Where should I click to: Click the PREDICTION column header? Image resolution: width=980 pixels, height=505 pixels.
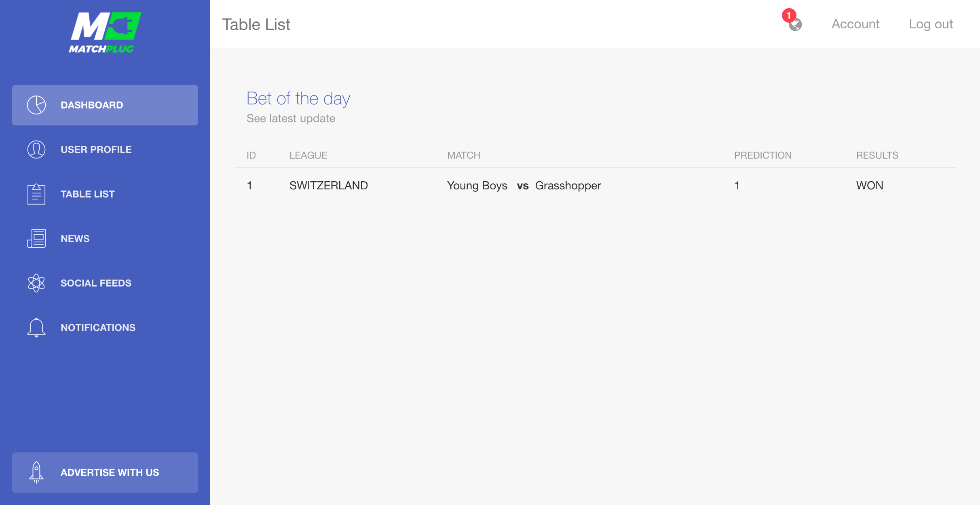pyautogui.click(x=763, y=155)
